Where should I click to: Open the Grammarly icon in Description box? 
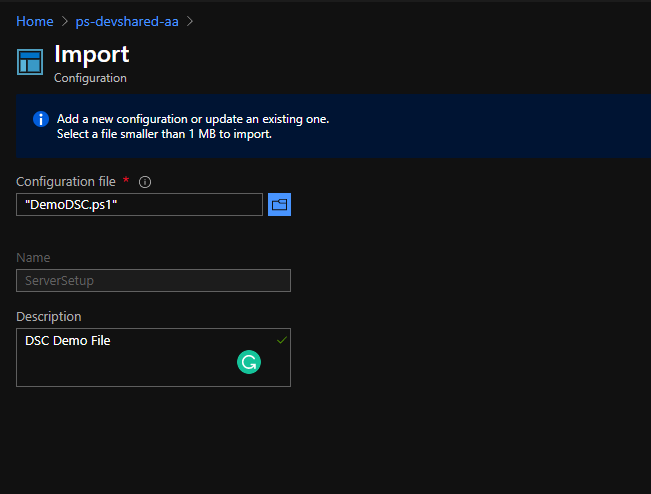click(248, 362)
